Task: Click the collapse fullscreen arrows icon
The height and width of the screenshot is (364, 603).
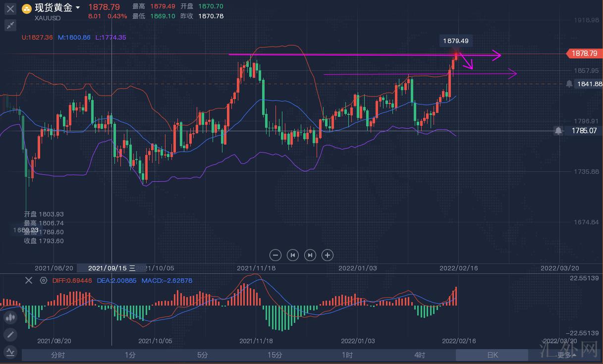Action: tap(10, 25)
